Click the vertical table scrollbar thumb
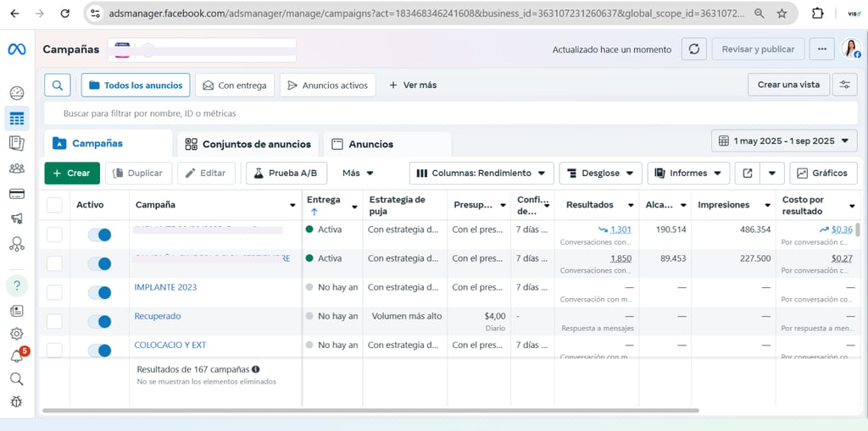This screenshot has height=431, width=868. (x=858, y=229)
